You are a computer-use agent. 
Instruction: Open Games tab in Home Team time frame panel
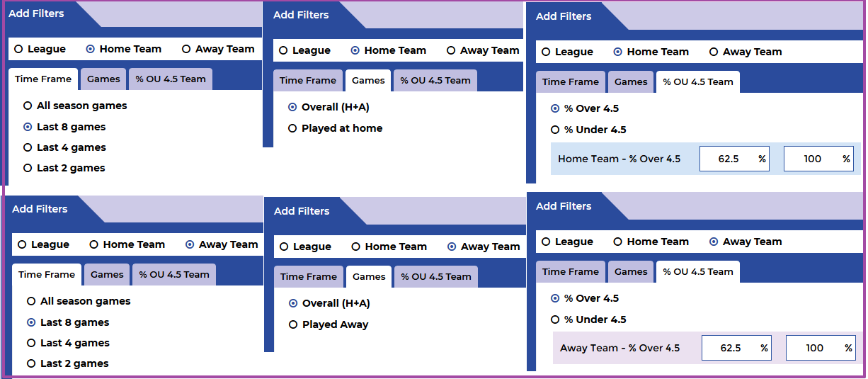click(x=104, y=79)
